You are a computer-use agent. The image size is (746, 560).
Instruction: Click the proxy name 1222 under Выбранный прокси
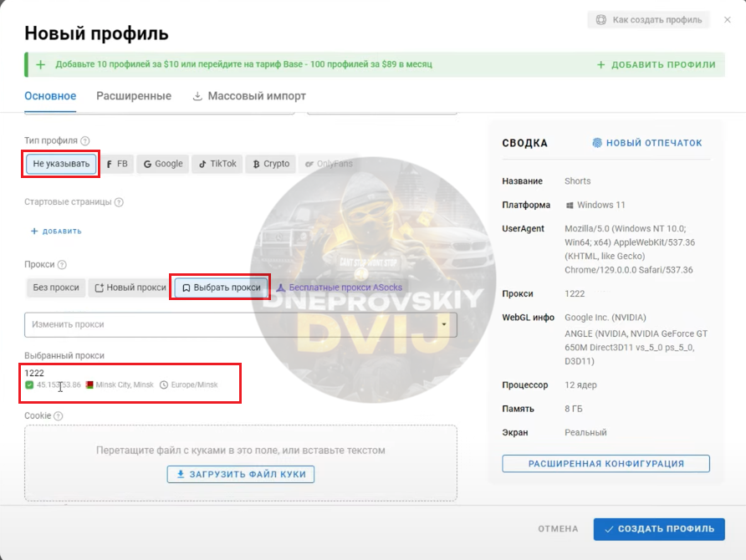pyautogui.click(x=34, y=373)
